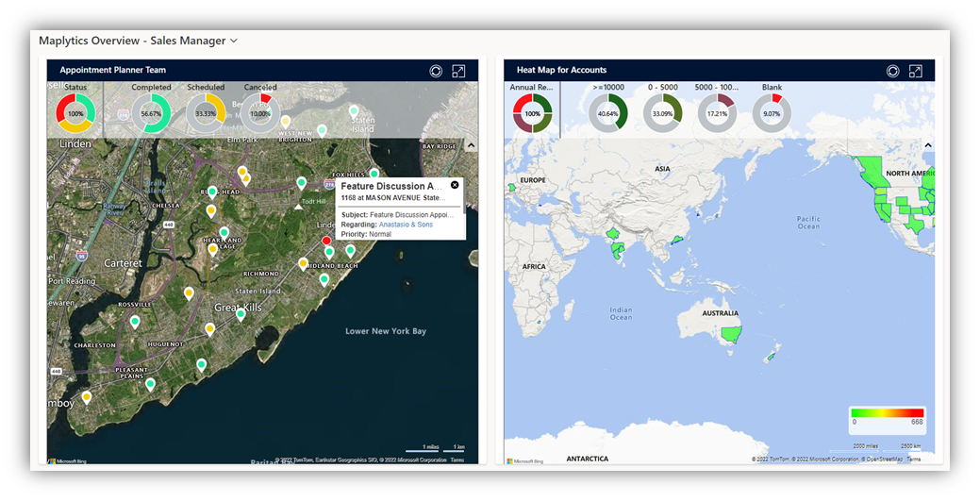Click the green pin near Bulls Head
Image resolution: width=980 pixels, height=501 pixels.
pos(212,192)
